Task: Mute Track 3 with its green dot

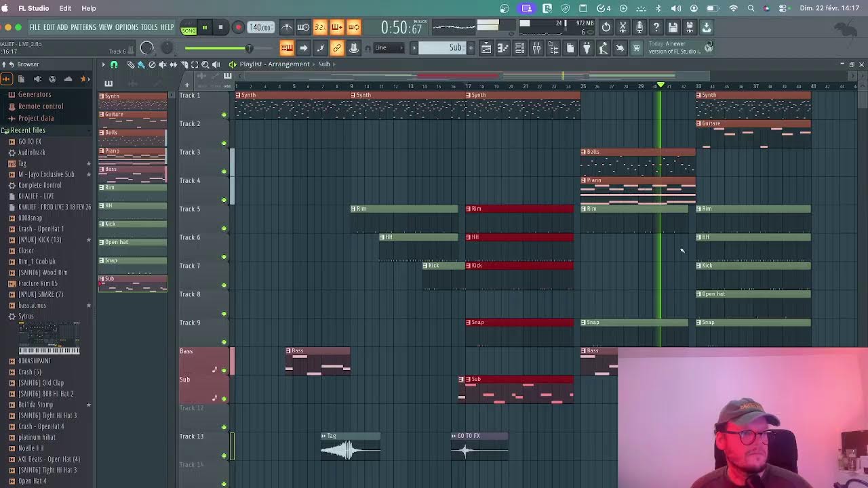Action: [x=224, y=171]
